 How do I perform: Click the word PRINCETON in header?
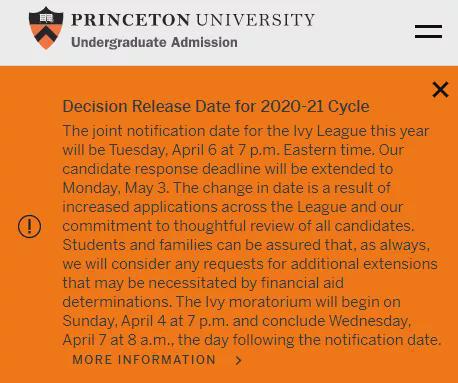coord(131,20)
